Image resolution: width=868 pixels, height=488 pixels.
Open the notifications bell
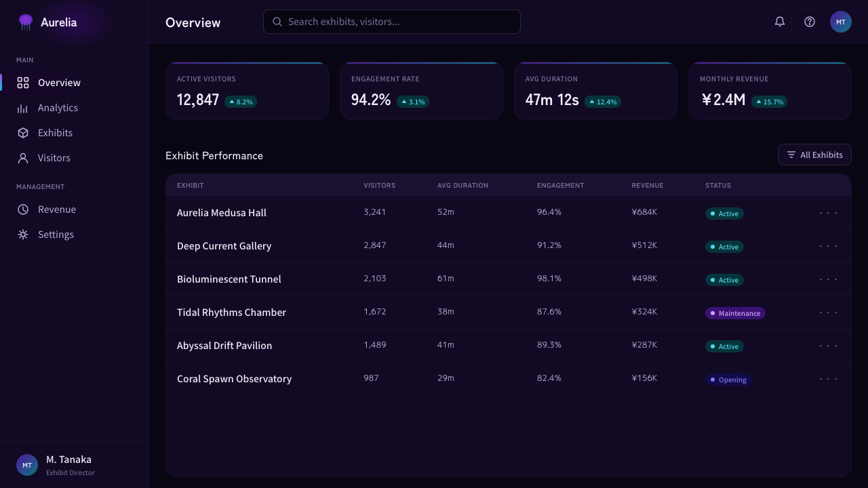click(780, 22)
